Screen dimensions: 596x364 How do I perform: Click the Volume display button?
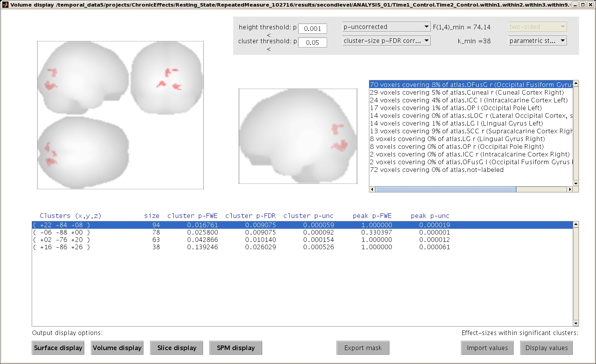117,348
